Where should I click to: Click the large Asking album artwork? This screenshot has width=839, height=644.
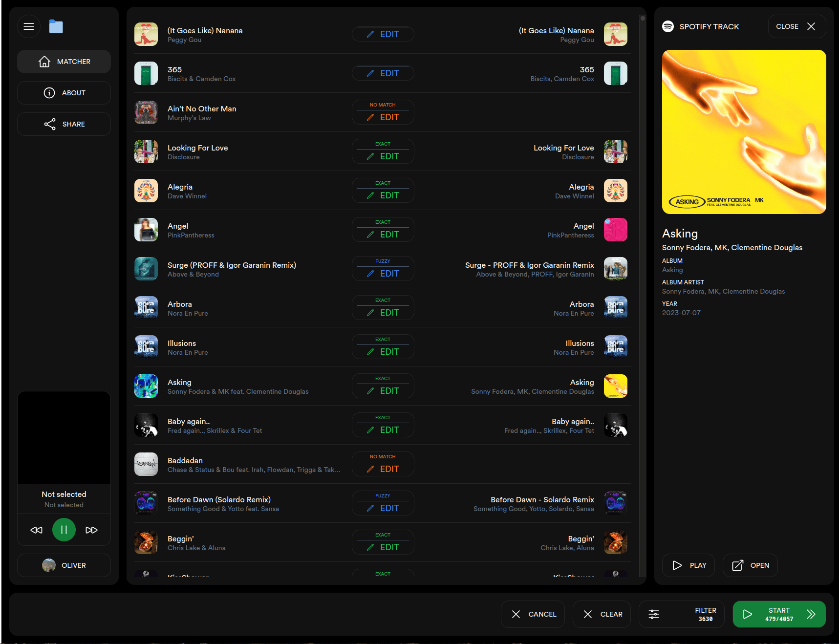(744, 132)
